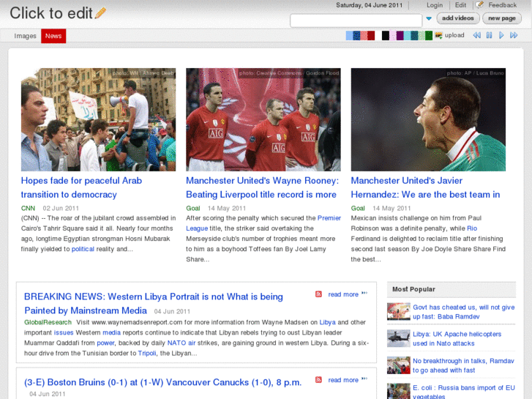Pick the light blue color swatch
This screenshot has width=532, height=399.
tap(349, 35)
